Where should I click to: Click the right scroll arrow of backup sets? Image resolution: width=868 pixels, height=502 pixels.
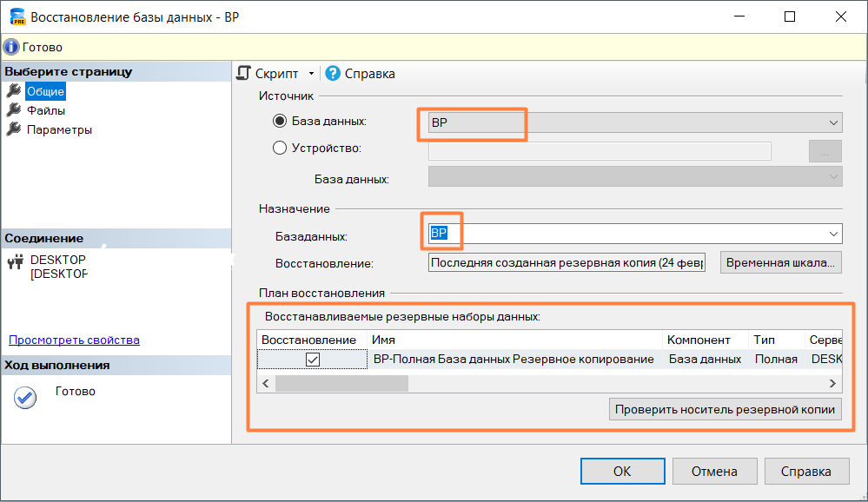tap(832, 384)
